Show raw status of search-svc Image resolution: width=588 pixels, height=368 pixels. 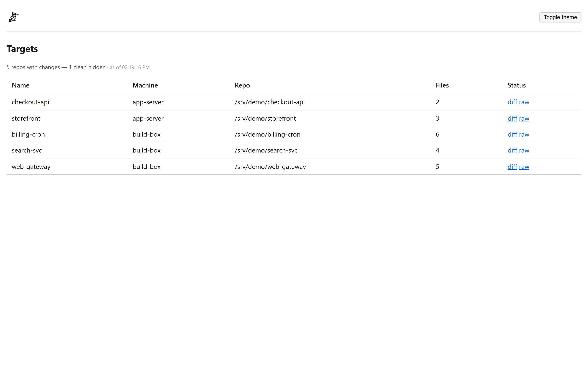click(524, 150)
